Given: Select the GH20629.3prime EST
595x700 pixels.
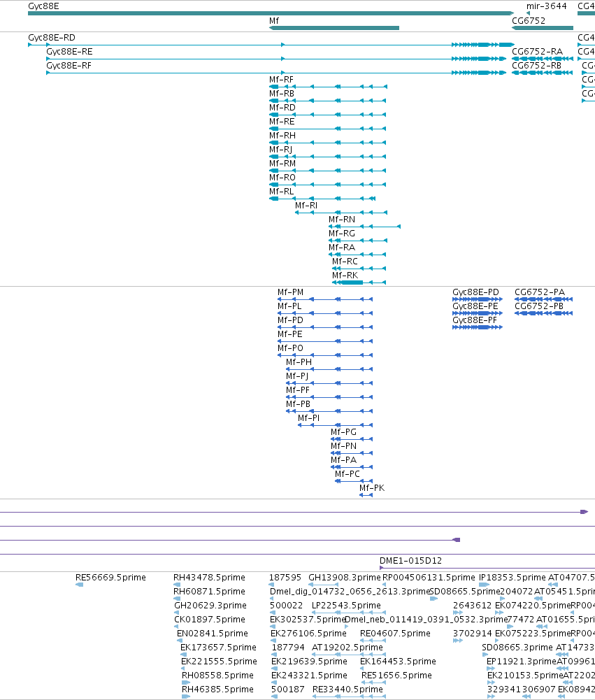Looking at the screenshot, I should [178, 613].
